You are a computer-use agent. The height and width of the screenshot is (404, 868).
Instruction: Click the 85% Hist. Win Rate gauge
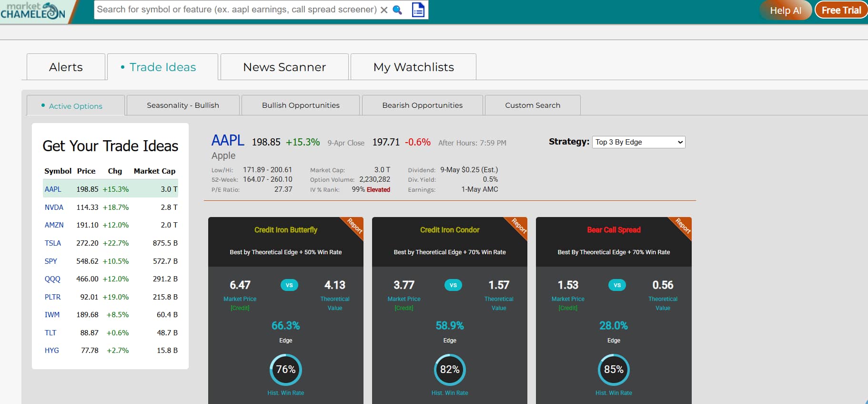click(x=614, y=370)
